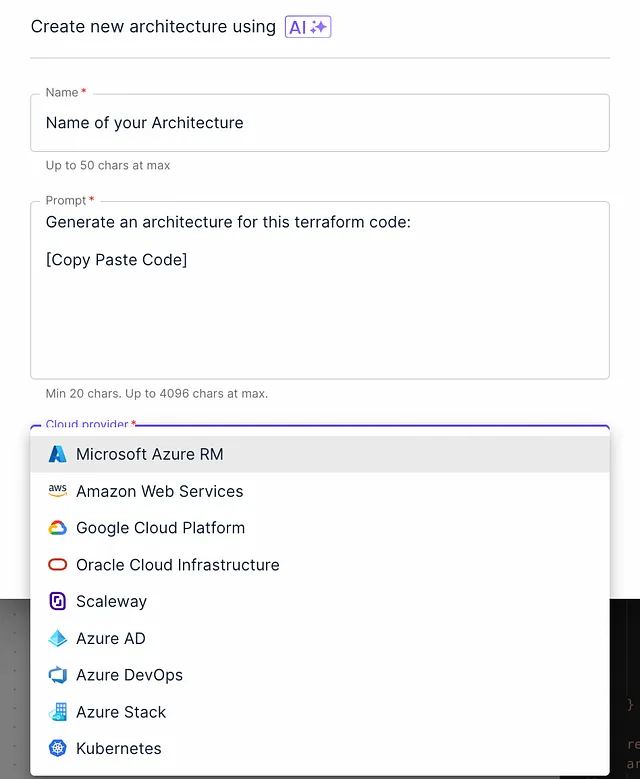Click the 'Min 20 chars' prompt hint text

click(x=157, y=393)
